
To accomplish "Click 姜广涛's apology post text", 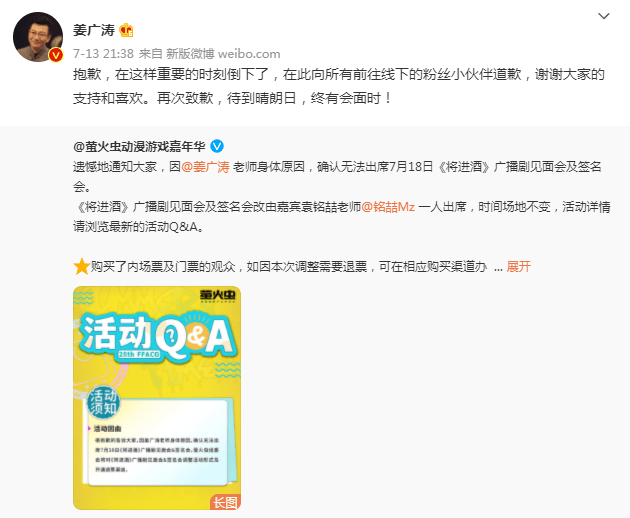I will 338,86.
